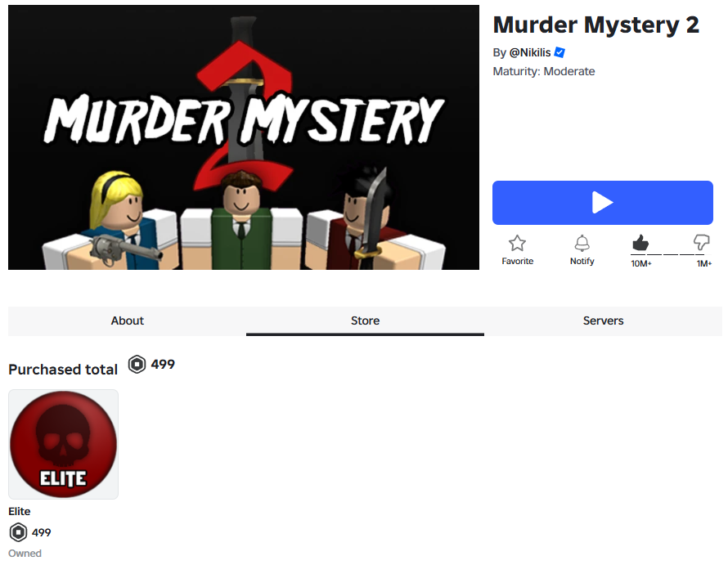
Task: Click the Murder Mystery 2 title heading
Action: (595, 25)
